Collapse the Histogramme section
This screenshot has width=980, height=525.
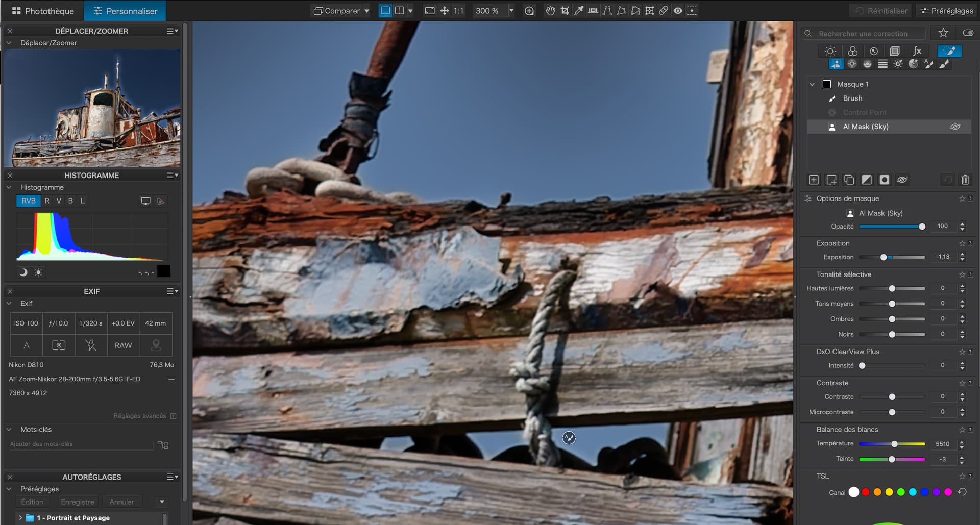coord(9,187)
